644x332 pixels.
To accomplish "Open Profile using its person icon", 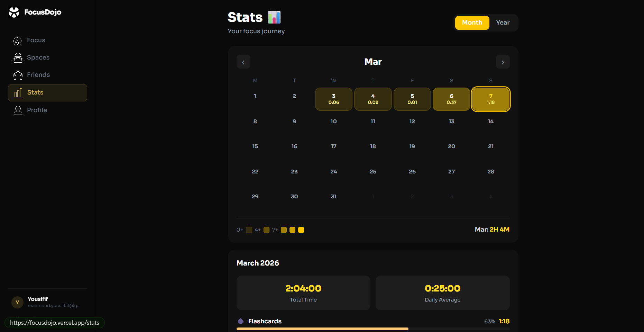I will click(x=17, y=110).
